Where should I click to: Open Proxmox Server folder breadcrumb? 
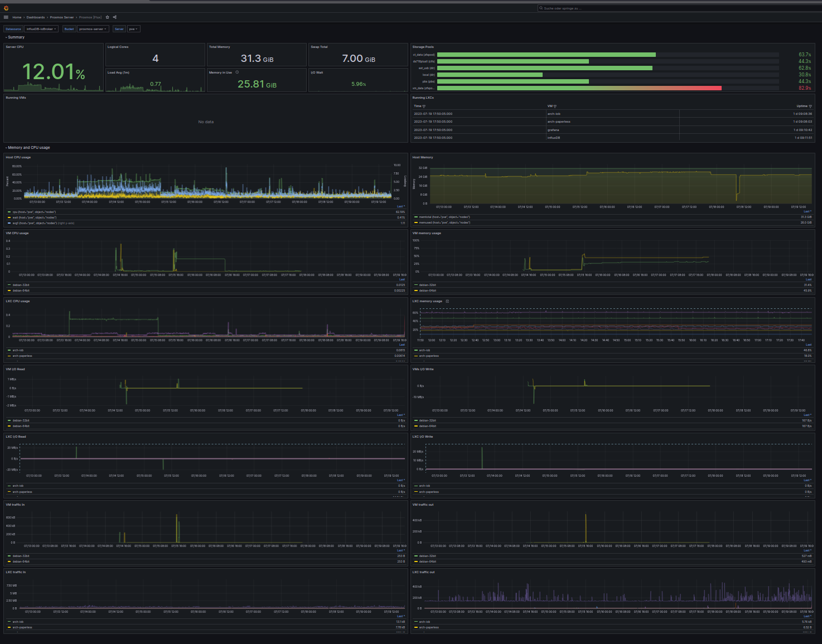click(62, 17)
